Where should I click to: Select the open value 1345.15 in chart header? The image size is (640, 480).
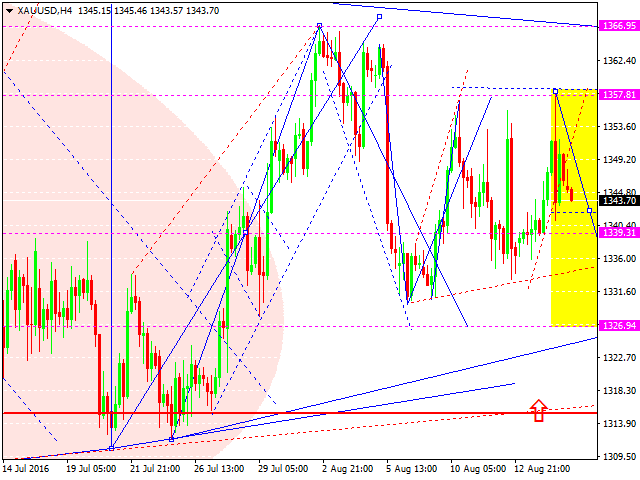pos(94,11)
